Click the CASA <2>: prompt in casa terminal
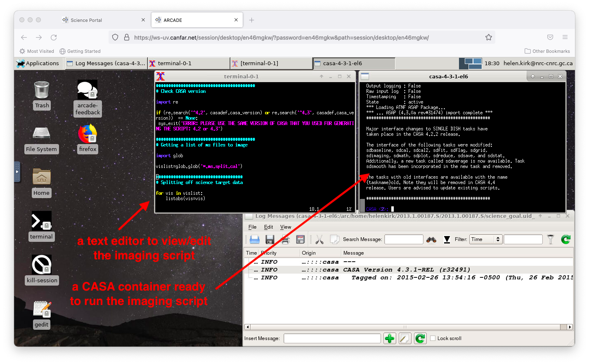Image resolution: width=589 pixels, height=364 pixels. click(x=377, y=209)
